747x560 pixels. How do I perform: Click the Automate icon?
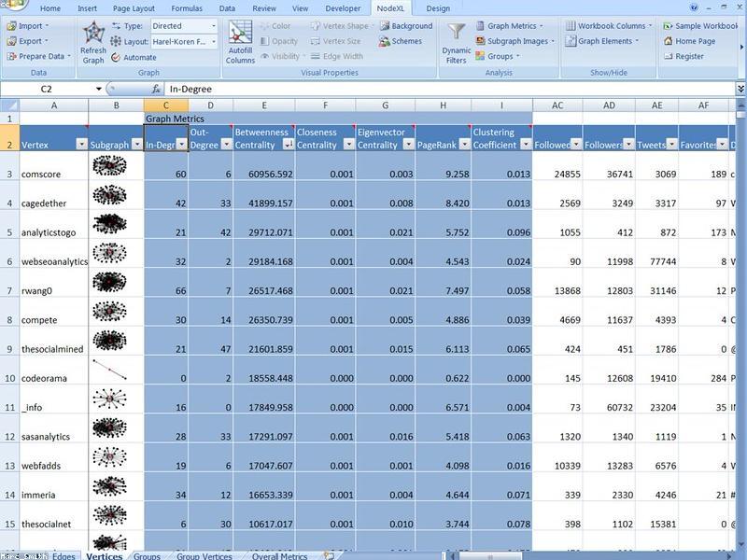(x=116, y=57)
